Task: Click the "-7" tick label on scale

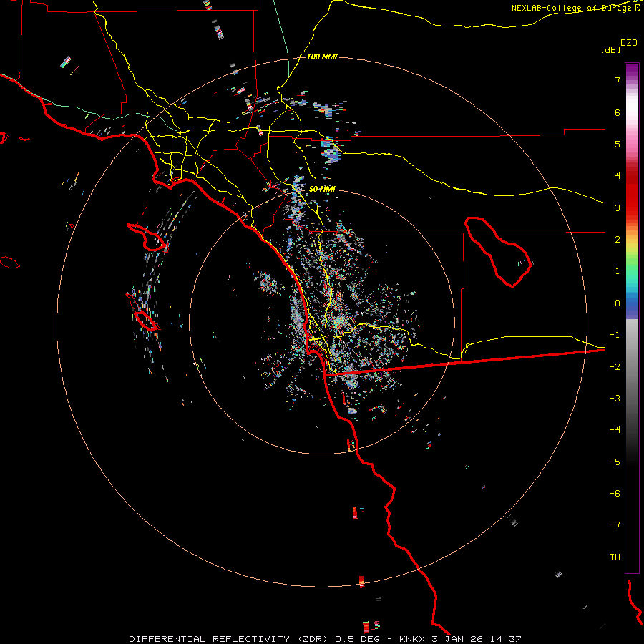Action: click(x=615, y=525)
